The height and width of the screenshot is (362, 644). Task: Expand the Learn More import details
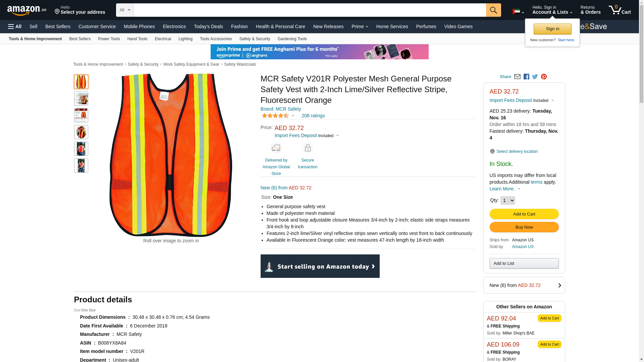[505, 189]
